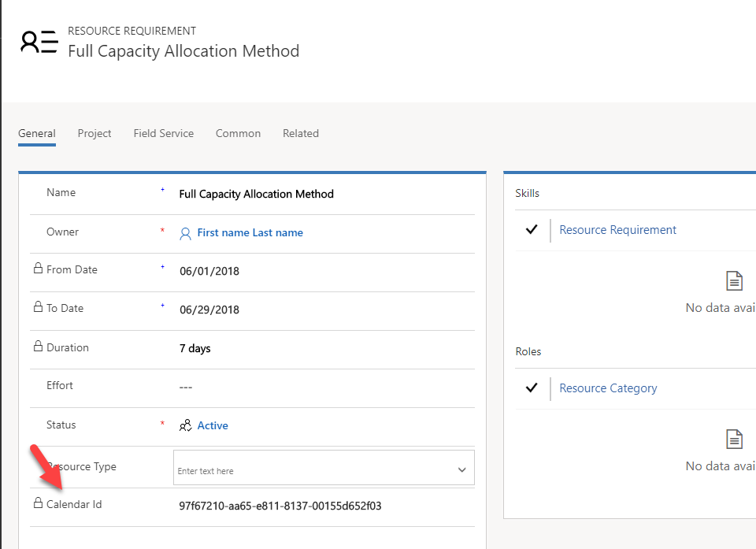Click No data available text under Skills
This screenshot has width=756, height=549.
coord(721,308)
